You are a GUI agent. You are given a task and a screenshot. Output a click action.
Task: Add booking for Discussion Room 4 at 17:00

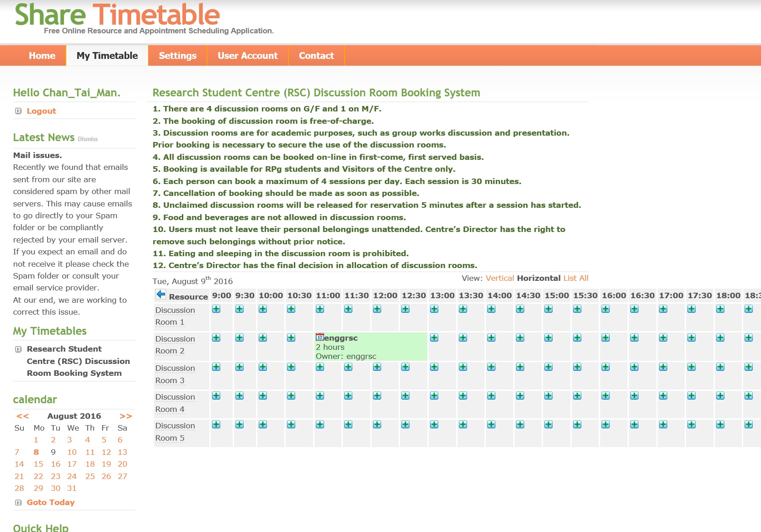tap(663, 396)
